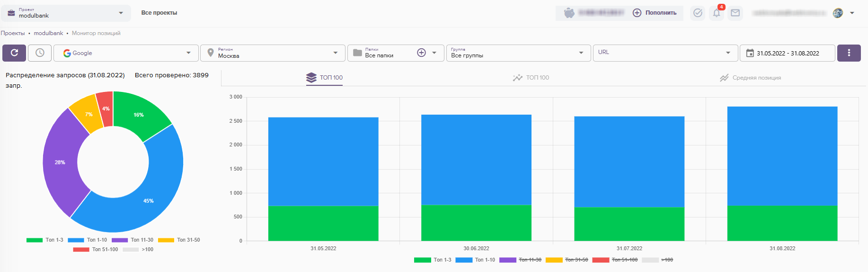This screenshot has height=272, width=868.
Task: Select the ТОП 100 line chart tab
Action: tap(531, 78)
